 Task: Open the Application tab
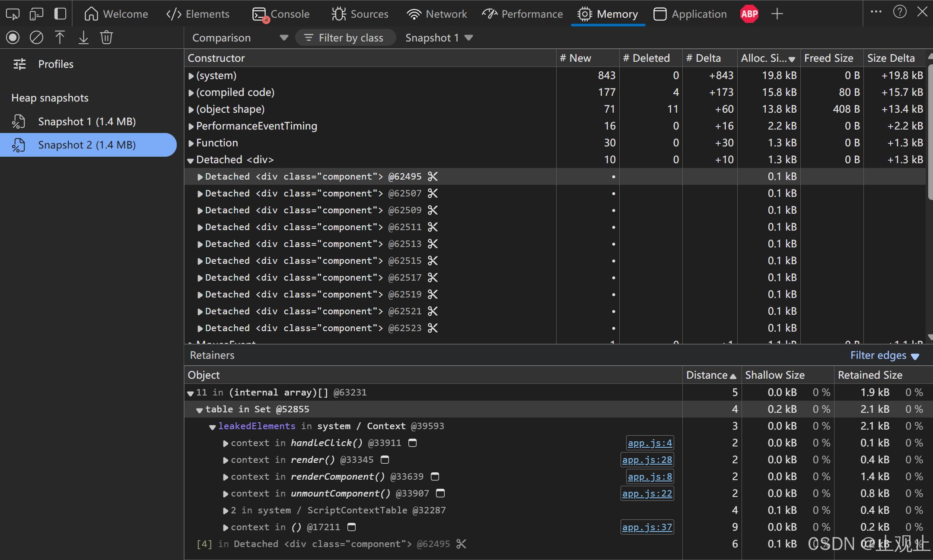point(690,14)
